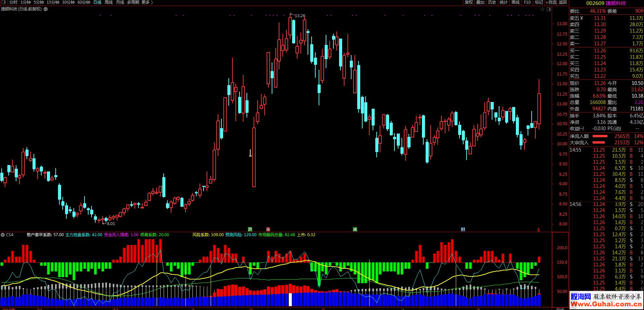Toggle the left sidebar panel icon
The image size is (644, 310).
pyautogui.click(x=4, y=2)
